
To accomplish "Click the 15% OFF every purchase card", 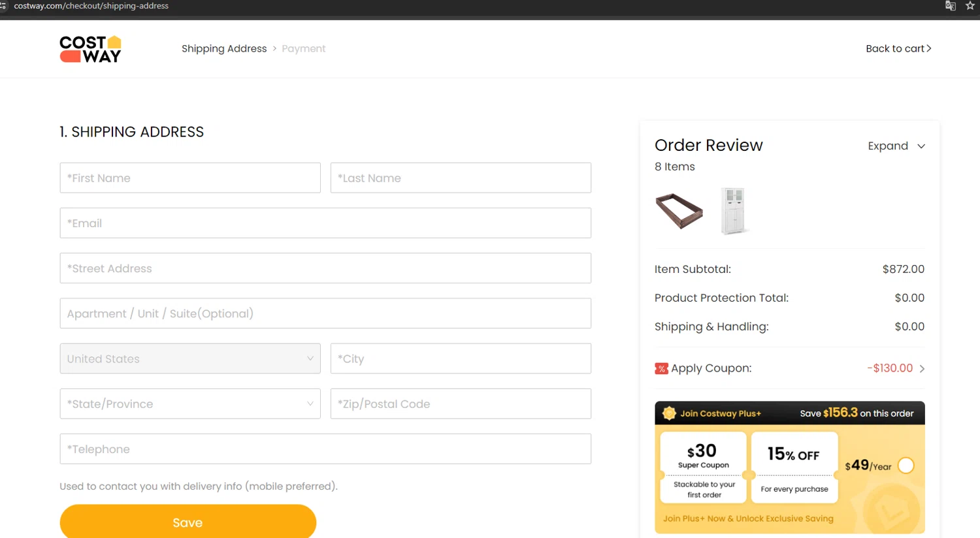I will coord(794,467).
